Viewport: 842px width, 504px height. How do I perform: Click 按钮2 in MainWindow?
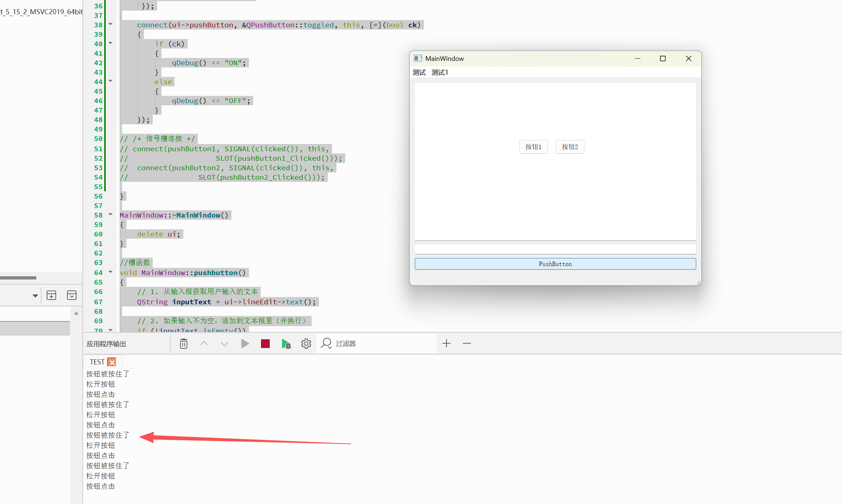pos(570,147)
